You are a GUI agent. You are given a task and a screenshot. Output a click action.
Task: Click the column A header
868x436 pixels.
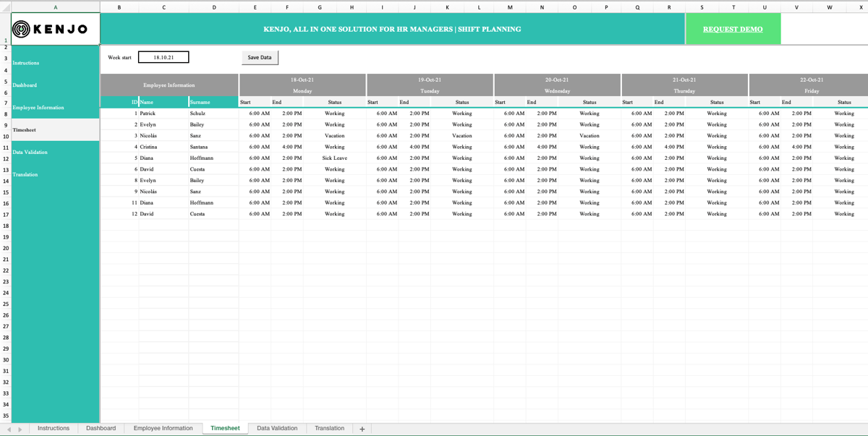pyautogui.click(x=55, y=7)
